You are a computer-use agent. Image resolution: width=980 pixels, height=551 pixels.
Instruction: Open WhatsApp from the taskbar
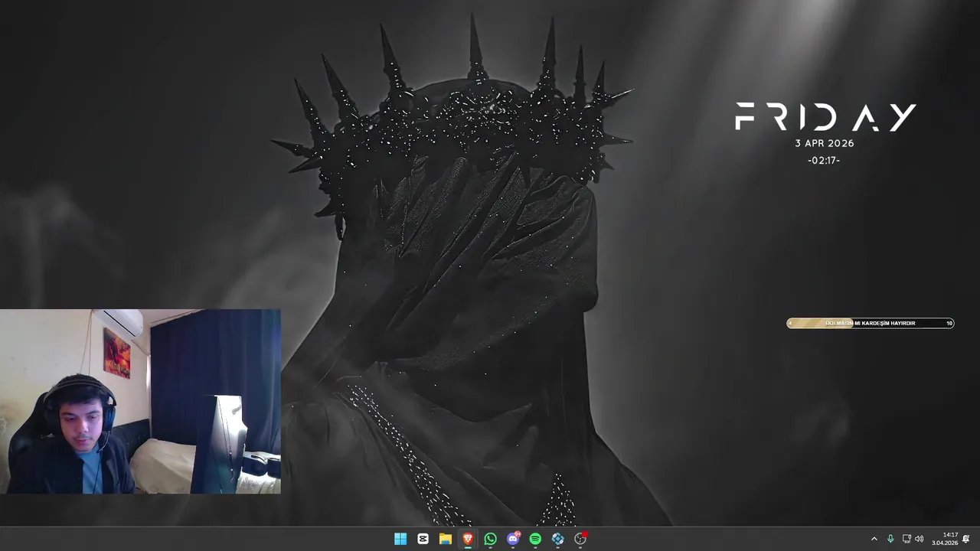[x=490, y=539]
